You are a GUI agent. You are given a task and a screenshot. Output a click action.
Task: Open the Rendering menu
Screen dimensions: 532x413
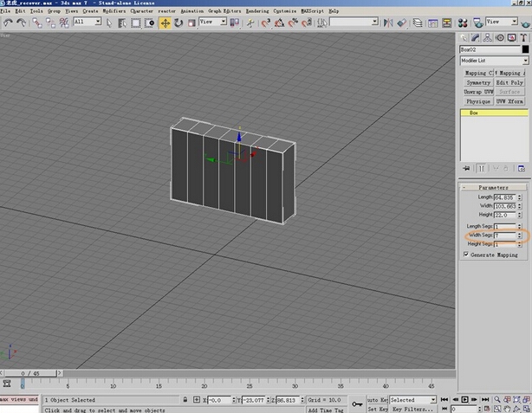(x=257, y=11)
